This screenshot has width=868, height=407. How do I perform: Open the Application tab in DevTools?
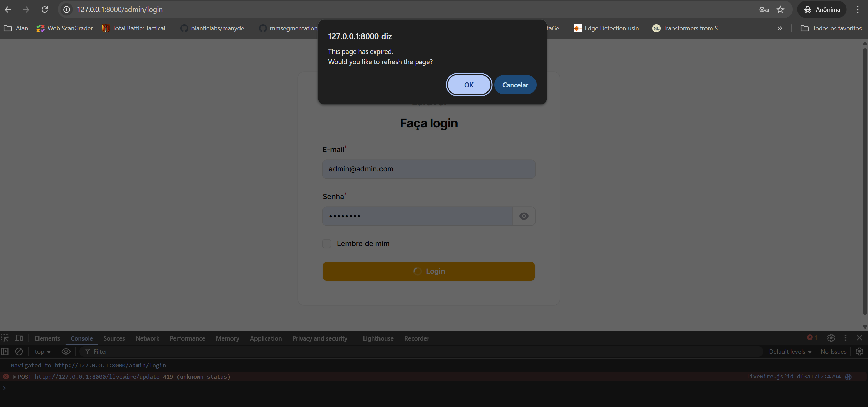265,338
